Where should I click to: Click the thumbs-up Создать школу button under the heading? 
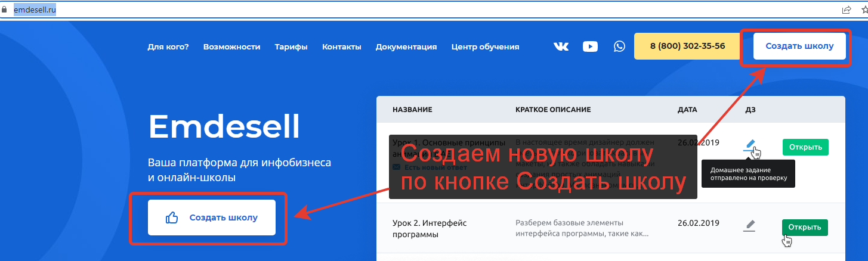pos(212,218)
